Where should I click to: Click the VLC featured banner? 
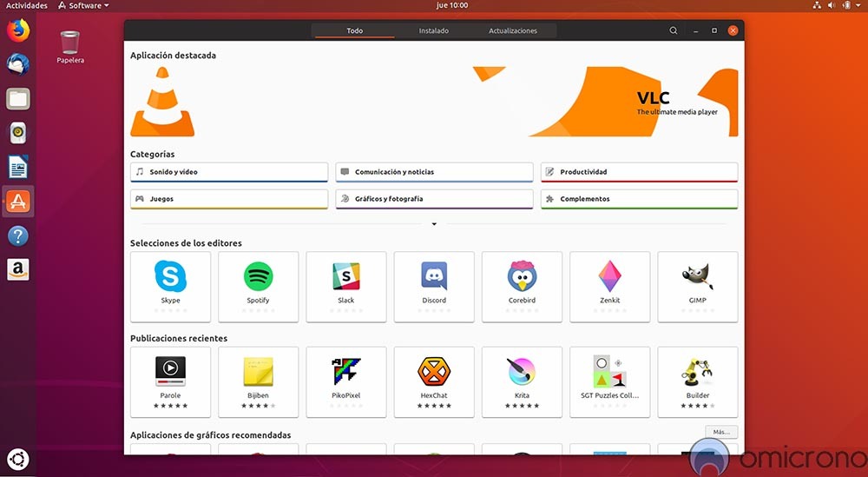[x=434, y=102]
